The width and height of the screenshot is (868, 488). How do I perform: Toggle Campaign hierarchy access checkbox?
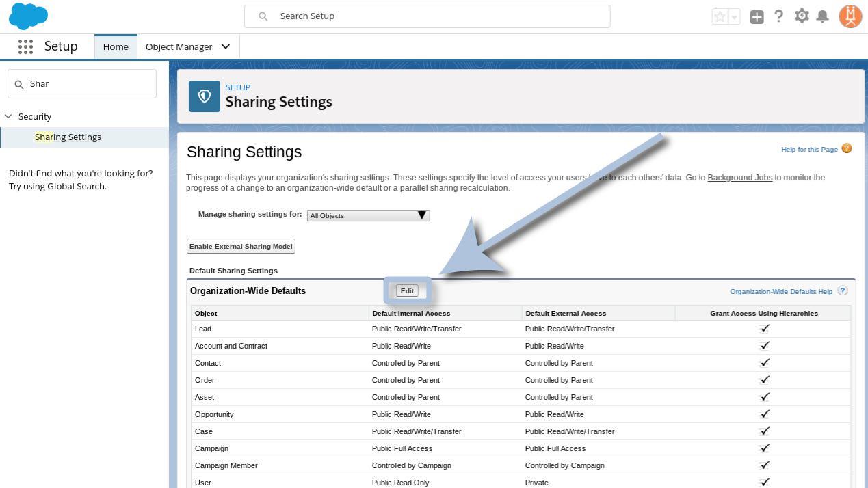(x=765, y=448)
